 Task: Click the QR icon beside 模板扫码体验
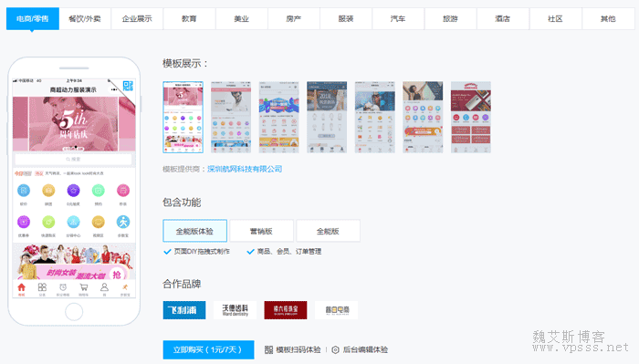(x=268, y=349)
